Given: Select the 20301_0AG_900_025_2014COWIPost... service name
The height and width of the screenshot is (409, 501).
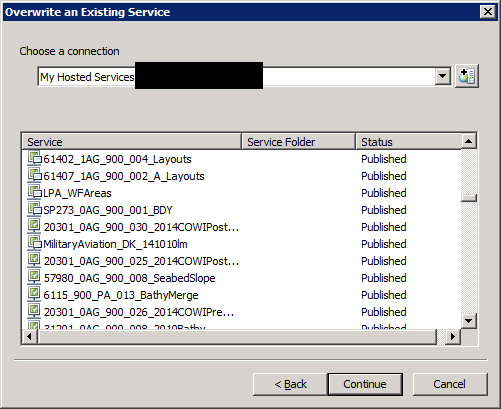Looking at the screenshot, I should coord(141,261).
